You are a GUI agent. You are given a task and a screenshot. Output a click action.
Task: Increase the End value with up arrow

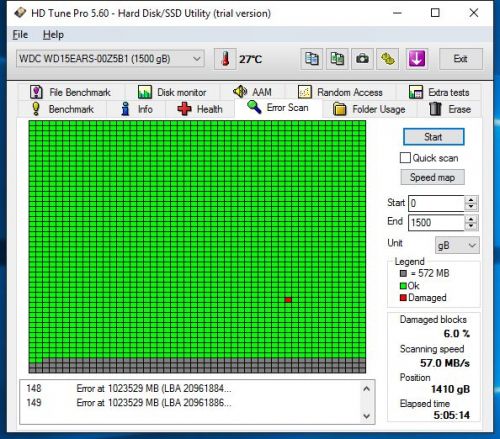(471, 219)
